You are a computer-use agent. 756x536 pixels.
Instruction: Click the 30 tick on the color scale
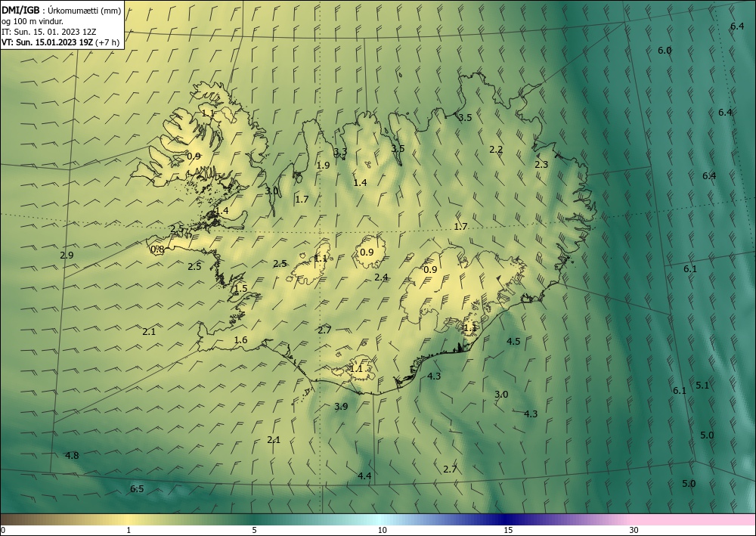pyautogui.click(x=634, y=531)
